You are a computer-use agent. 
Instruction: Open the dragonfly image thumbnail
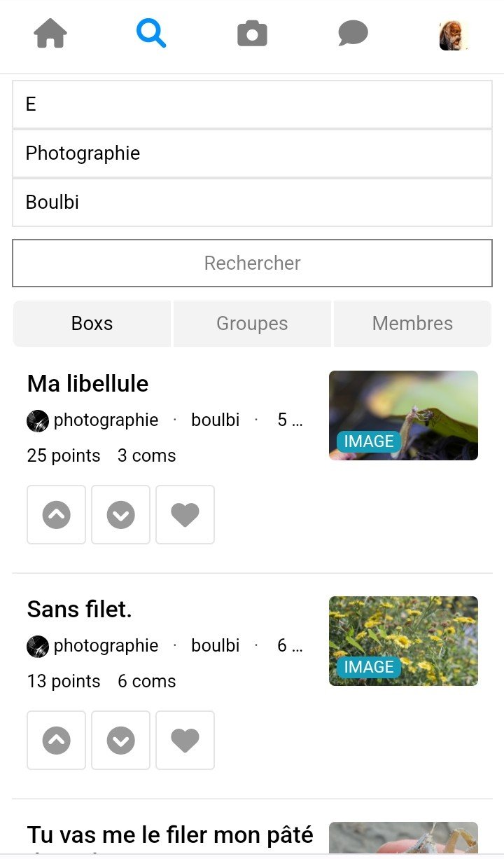[x=403, y=415]
